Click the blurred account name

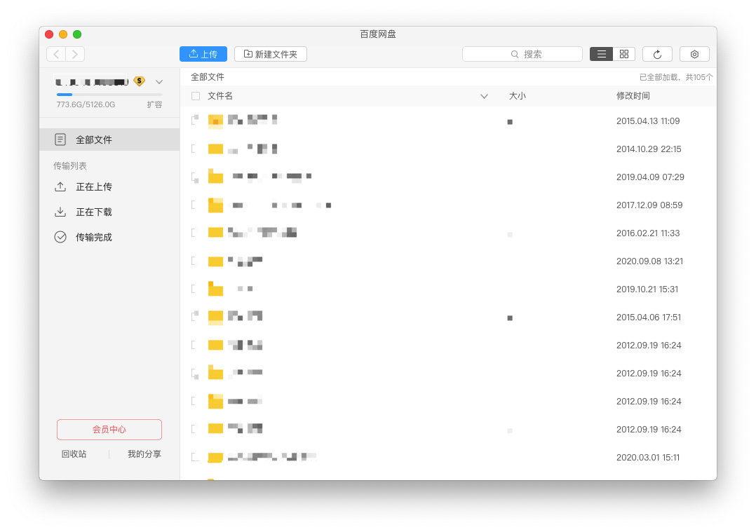(92, 82)
